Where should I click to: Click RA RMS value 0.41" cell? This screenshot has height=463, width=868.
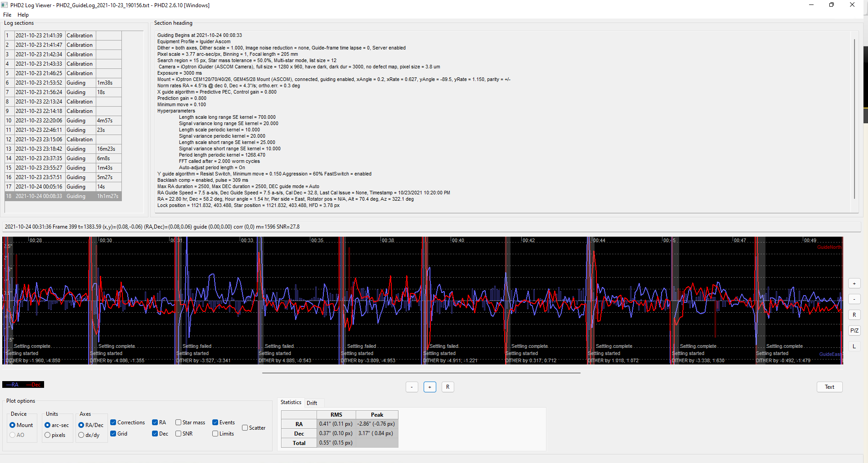[x=336, y=424]
